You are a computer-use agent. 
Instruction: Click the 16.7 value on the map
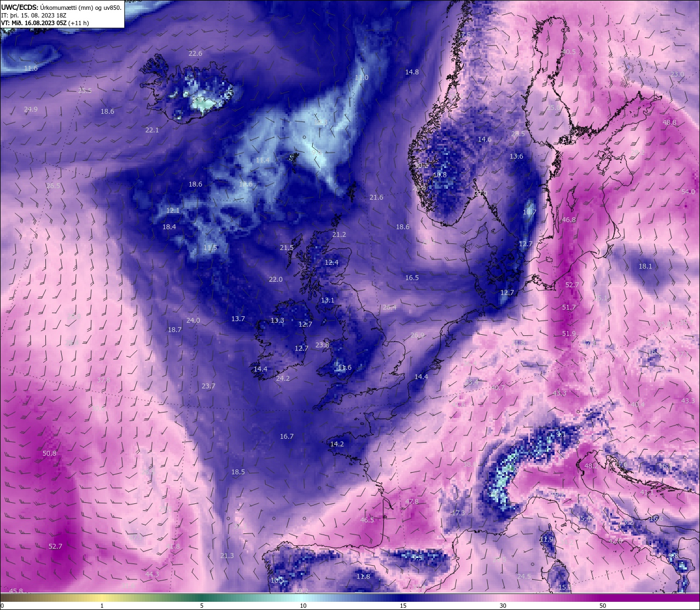pos(287,437)
